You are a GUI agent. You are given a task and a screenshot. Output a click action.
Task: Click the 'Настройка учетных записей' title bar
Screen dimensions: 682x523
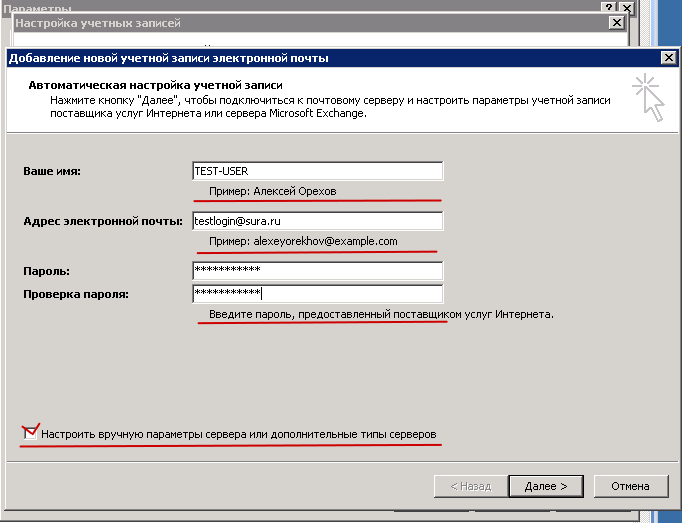pos(300,23)
